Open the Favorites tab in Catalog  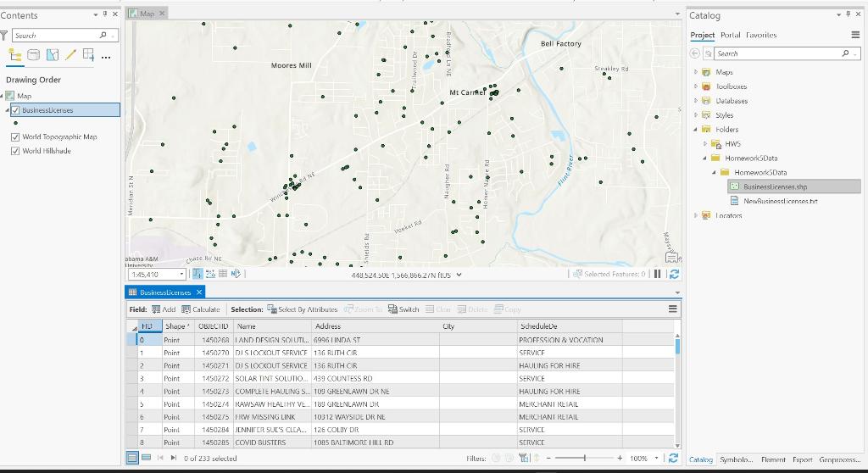(x=761, y=35)
